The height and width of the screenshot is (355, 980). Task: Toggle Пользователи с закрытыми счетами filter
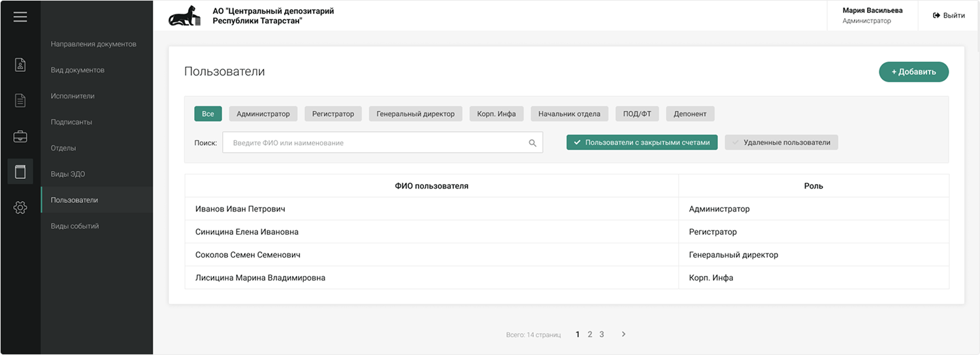click(x=642, y=142)
